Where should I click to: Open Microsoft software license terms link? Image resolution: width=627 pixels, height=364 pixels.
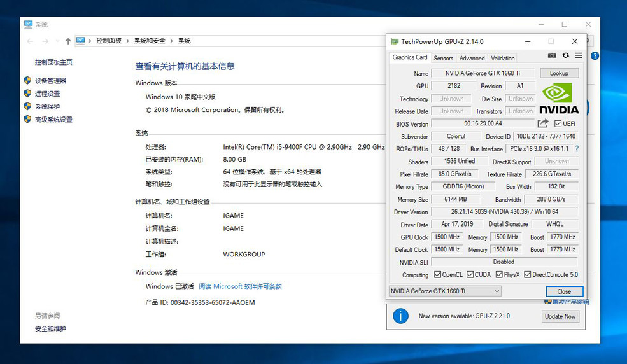point(241,286)
